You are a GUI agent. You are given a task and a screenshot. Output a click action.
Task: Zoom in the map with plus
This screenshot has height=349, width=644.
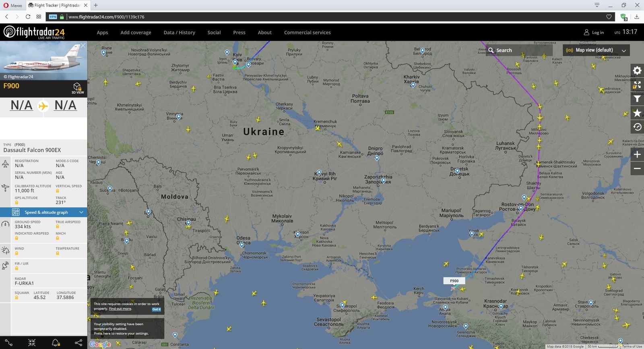coord(637,155)
